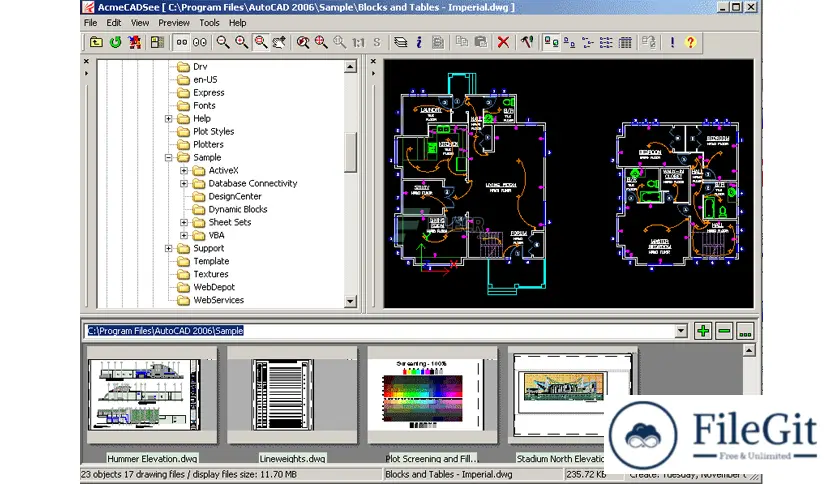This screenshot has width=836, height=484.
Task: Click the copy icon in the toolbar
Action: coord(462,42)
